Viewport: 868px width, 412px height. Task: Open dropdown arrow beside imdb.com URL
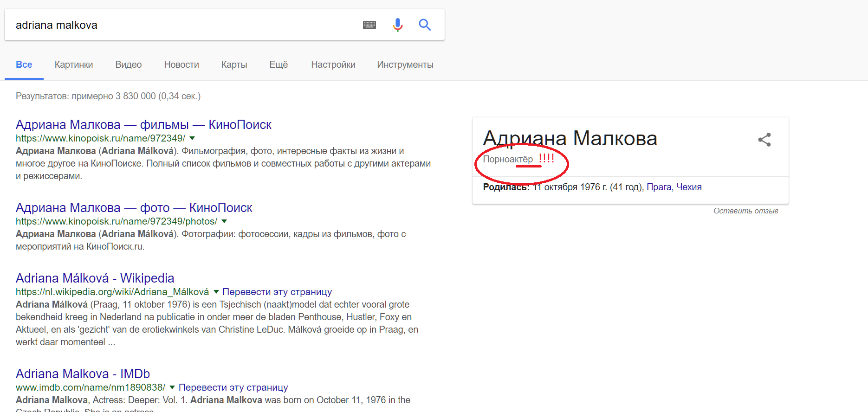[x=172, y=387]
